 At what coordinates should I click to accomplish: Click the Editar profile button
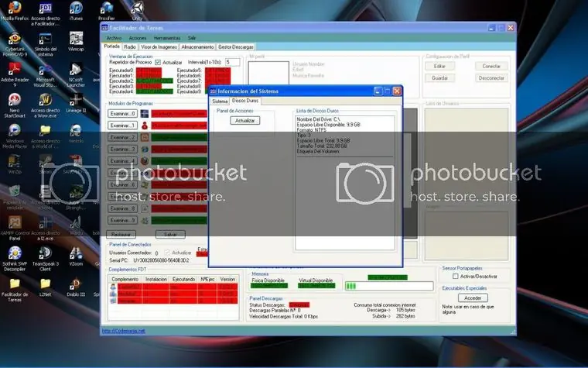(440, 66)
